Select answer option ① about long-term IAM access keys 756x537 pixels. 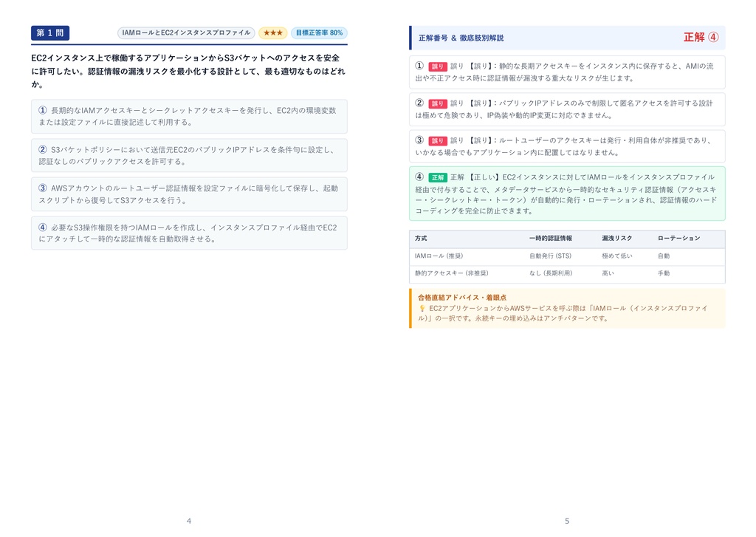[x=189, y=116]
